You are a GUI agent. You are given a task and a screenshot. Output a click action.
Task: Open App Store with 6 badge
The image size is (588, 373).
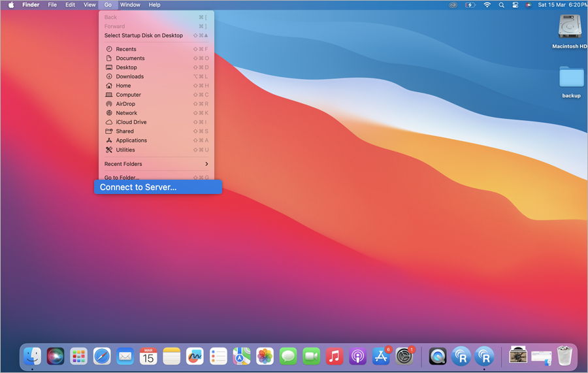381,356
